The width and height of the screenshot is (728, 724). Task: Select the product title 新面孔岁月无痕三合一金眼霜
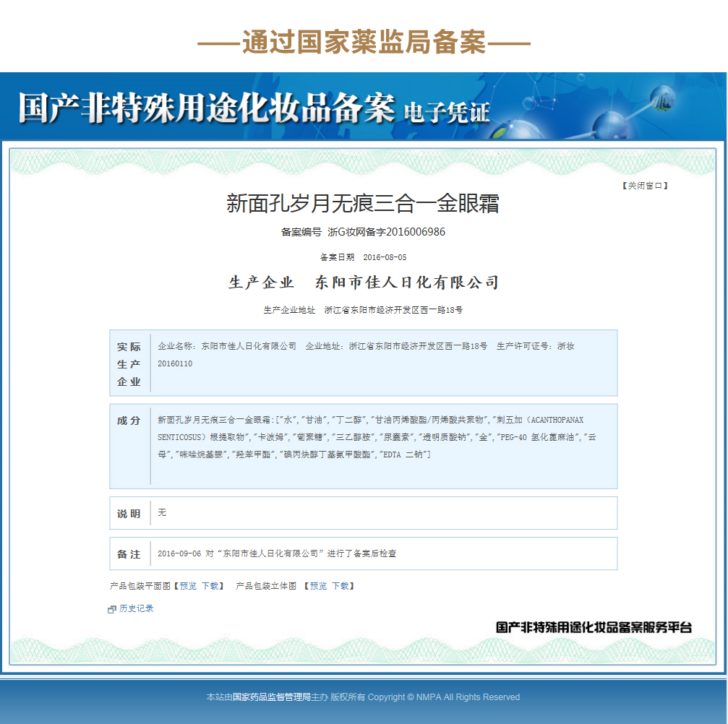[363, 203]
